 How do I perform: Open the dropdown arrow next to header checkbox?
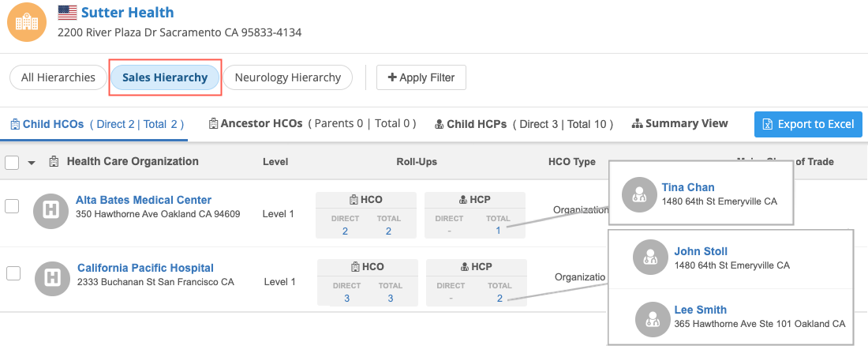(32, 163)
